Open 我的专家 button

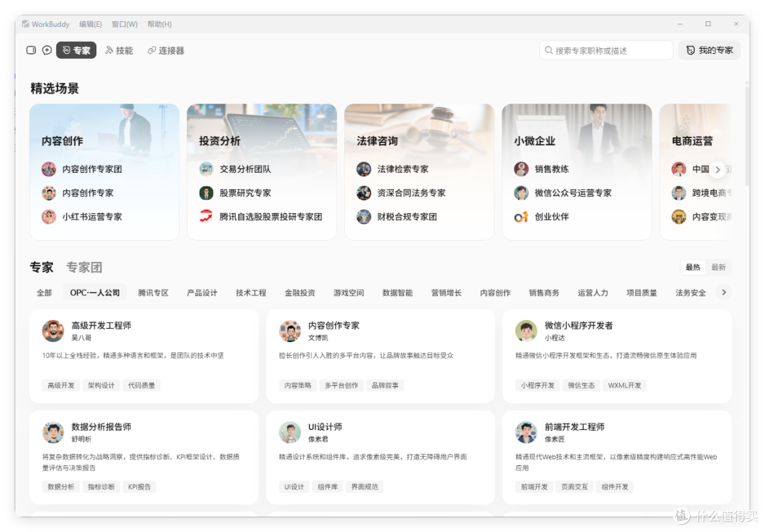point(709,50)
